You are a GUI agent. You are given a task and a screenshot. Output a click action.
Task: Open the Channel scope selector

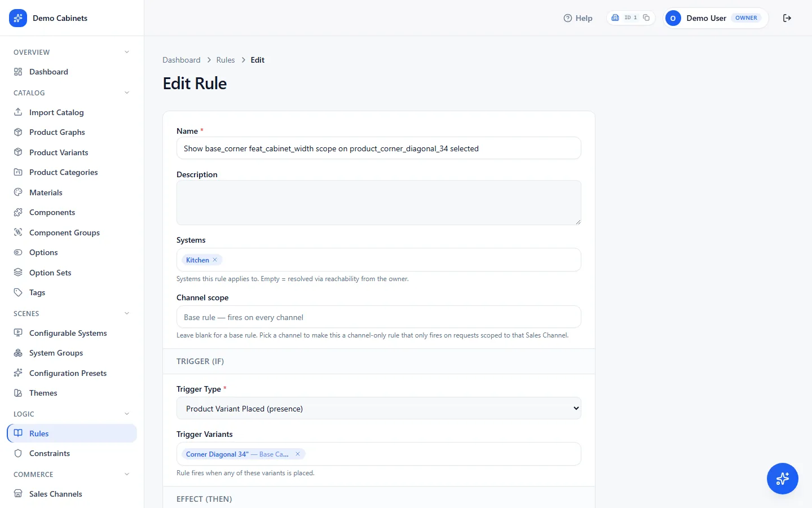point(379,317)
